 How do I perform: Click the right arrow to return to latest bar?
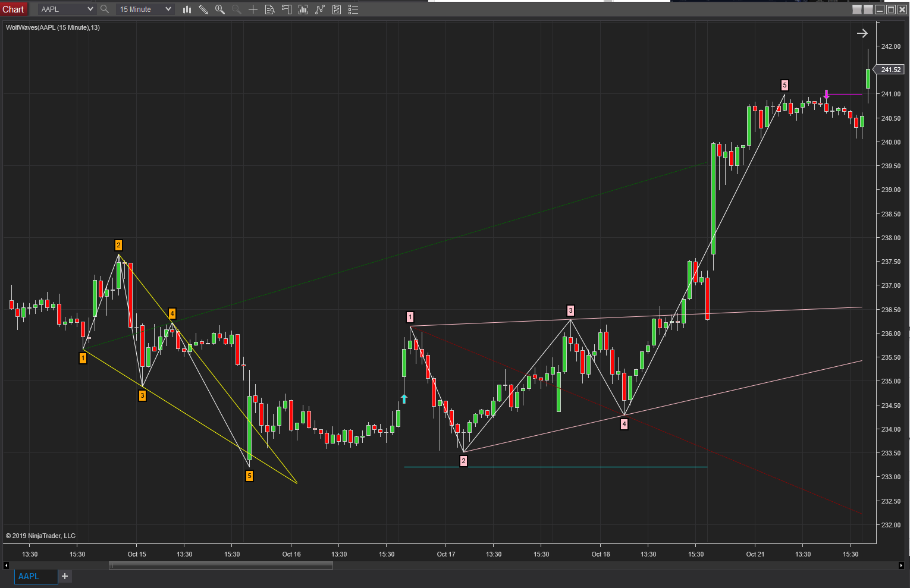[x=862, y=33]
